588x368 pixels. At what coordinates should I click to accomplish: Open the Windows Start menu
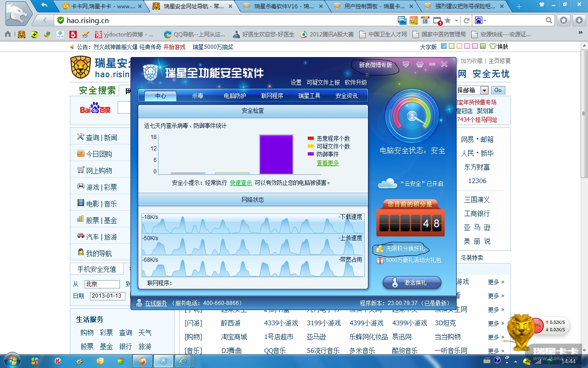11,360
